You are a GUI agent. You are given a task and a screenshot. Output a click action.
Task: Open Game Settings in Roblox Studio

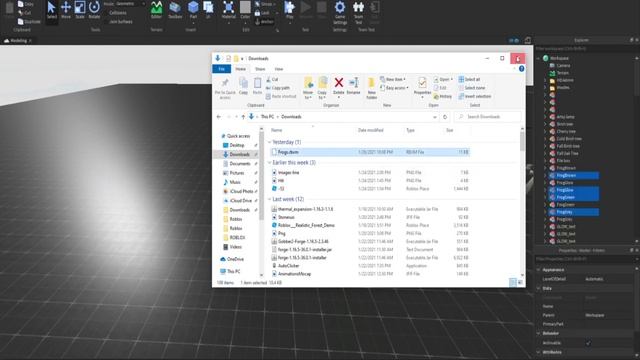point(340,12)
